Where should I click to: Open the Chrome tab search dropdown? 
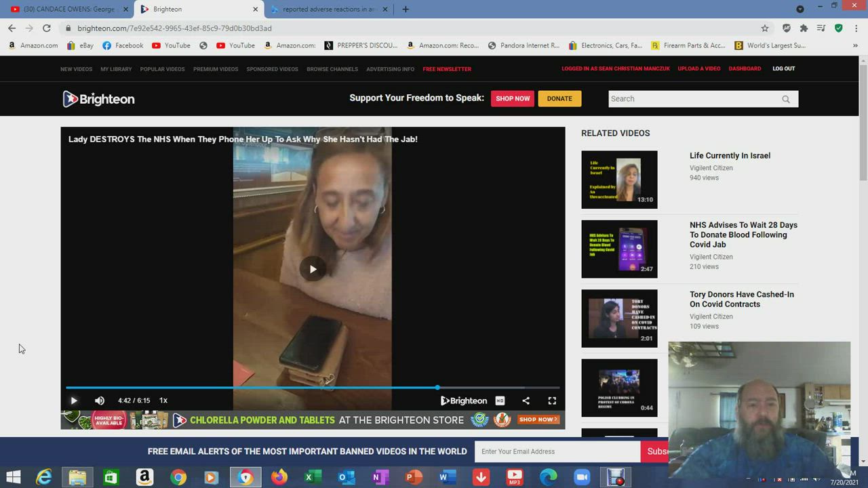click(800, 9)
